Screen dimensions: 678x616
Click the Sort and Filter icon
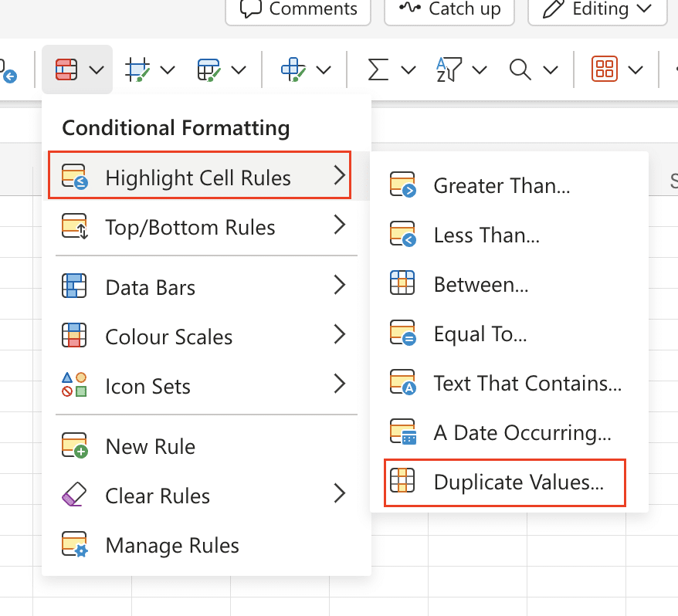449,69
